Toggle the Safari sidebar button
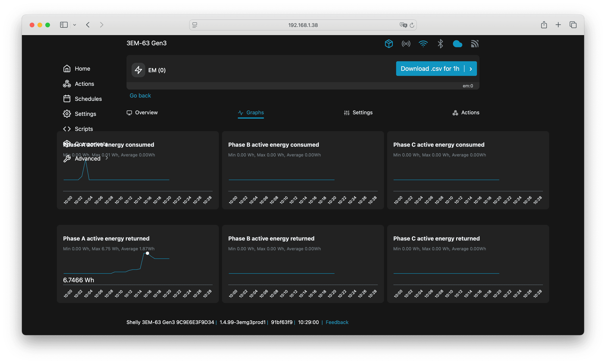This screenshot has height=364, width=606. 64,25
